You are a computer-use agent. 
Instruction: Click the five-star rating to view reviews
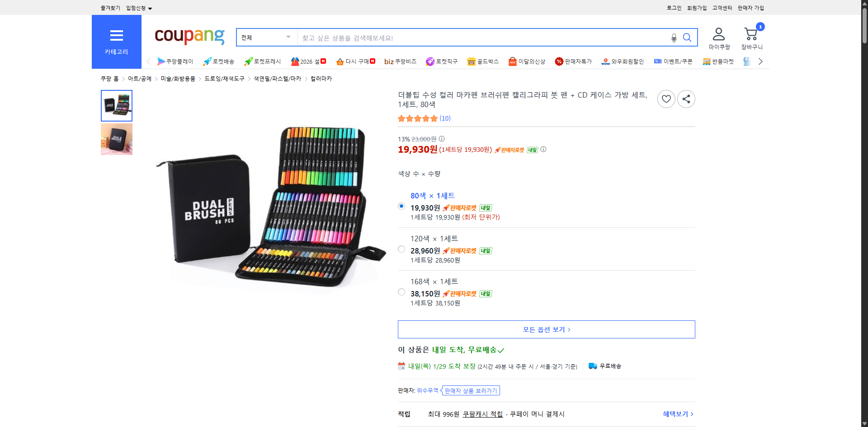[x=418, y=118]
